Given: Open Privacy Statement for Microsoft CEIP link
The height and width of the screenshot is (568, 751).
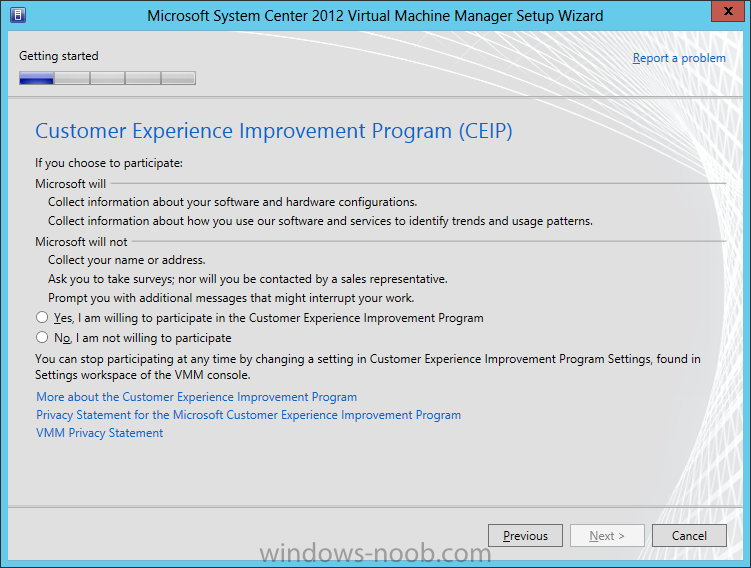Looking at the screenshot, I should 249,415.
